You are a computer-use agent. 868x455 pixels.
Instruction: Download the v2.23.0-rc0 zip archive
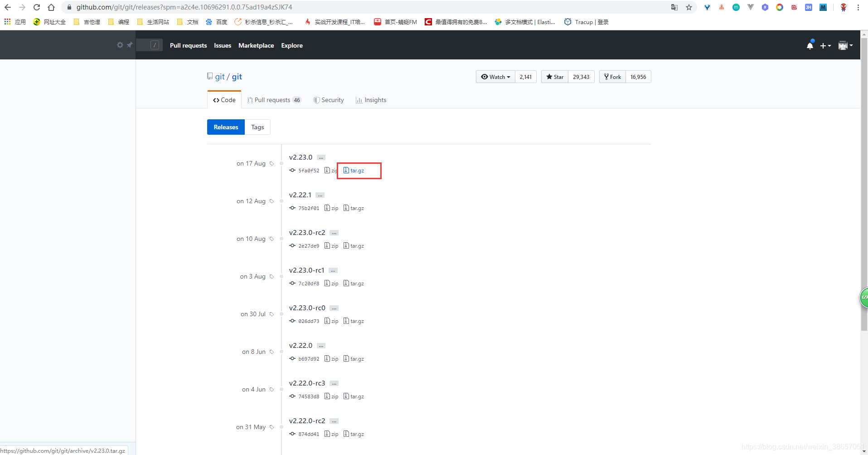pos(331,321)
